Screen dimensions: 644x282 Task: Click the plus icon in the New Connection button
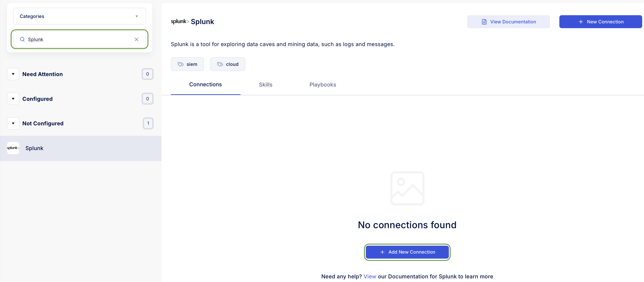[x=581, y=22]
